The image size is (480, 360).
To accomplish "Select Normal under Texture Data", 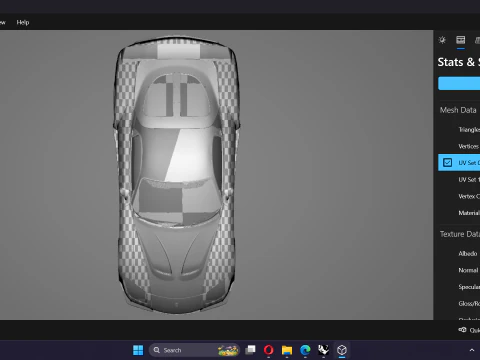I will (x=468, y=270).
